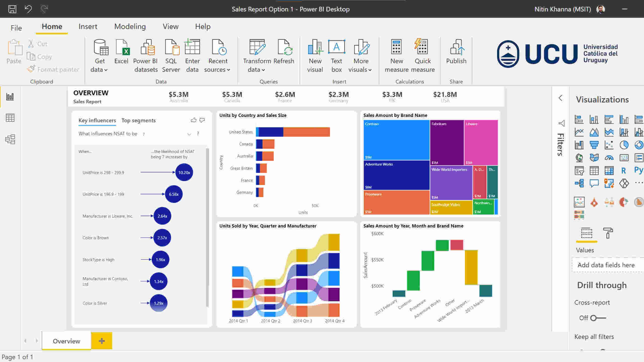Image resolution: width=644 pixels, height=362 pixels.
Task: Select the pie chart visual icon
Action: [x=624, y=145]
